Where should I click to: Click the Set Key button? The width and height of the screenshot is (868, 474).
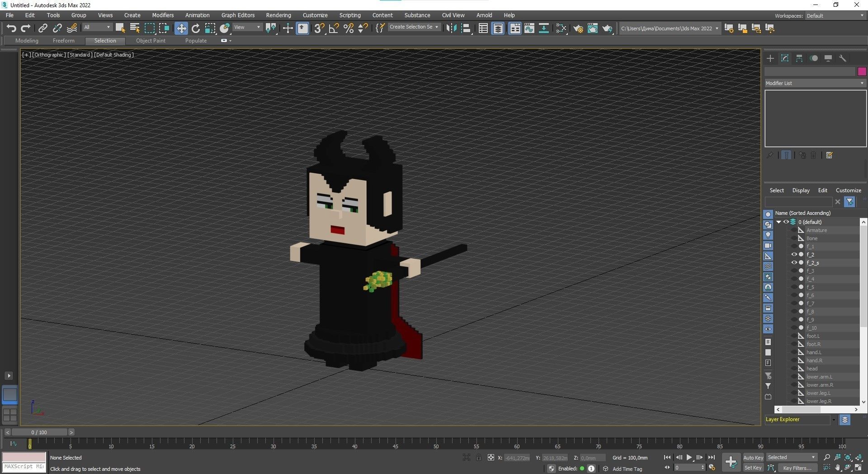(x=753, y=468)
